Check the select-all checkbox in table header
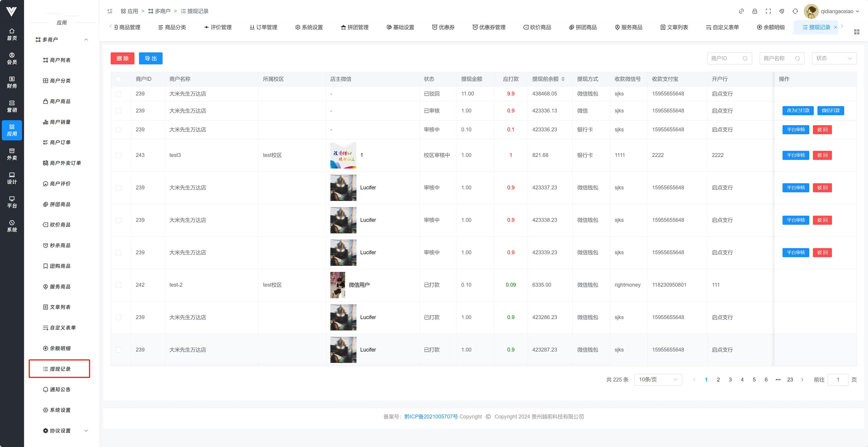The height and width of the screenshot is (447, 868). pyautogui.click(x=119, y=79)
